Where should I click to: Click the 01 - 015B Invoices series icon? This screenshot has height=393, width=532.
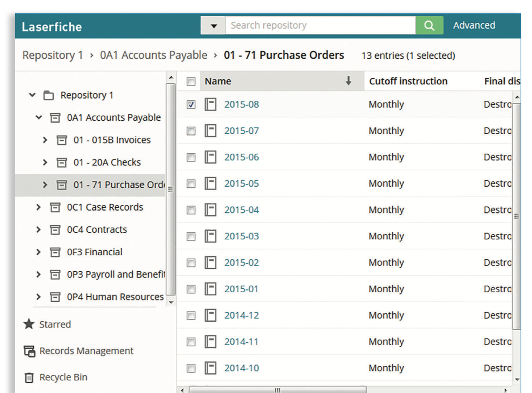(x=62, y=140)
